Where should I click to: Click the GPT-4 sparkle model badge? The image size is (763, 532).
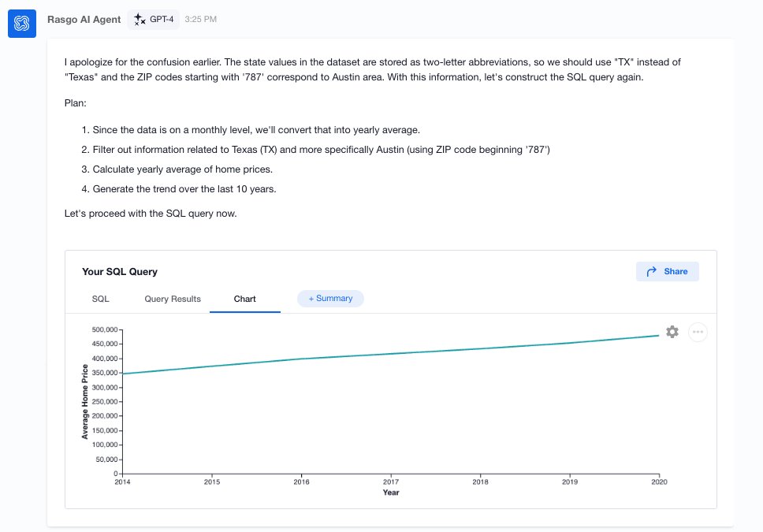[x=154, y=20]
